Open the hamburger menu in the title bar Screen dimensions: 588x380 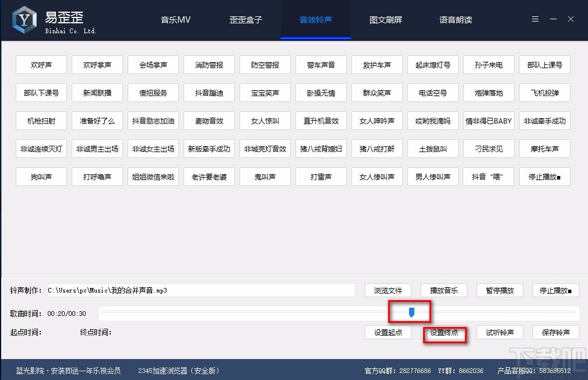(x=535, y=19)
